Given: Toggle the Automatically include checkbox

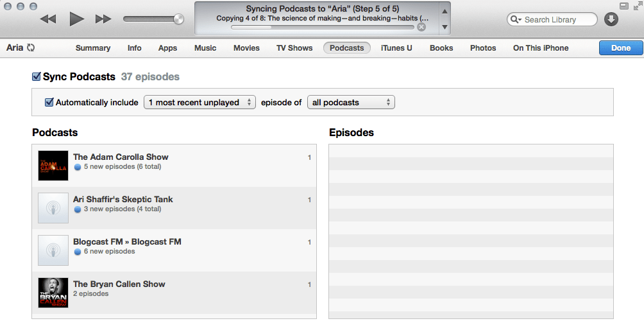Looking at the screenshot, I should point(49,102).
